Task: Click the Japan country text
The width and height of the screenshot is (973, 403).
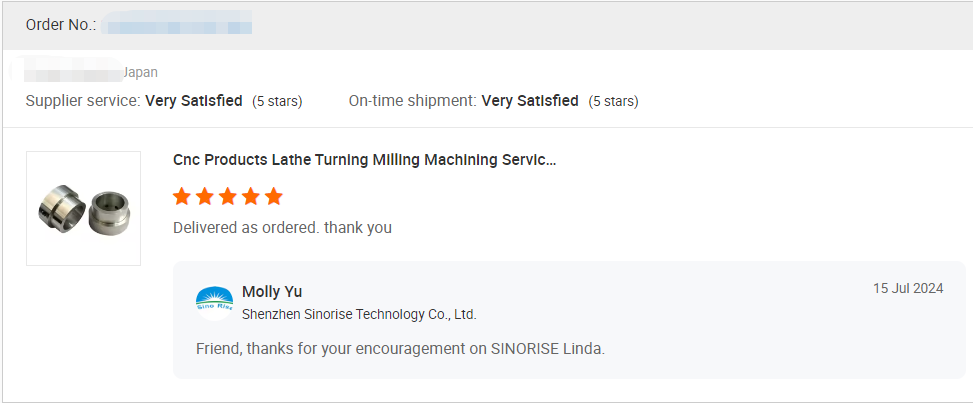Action: click(140, 72)
